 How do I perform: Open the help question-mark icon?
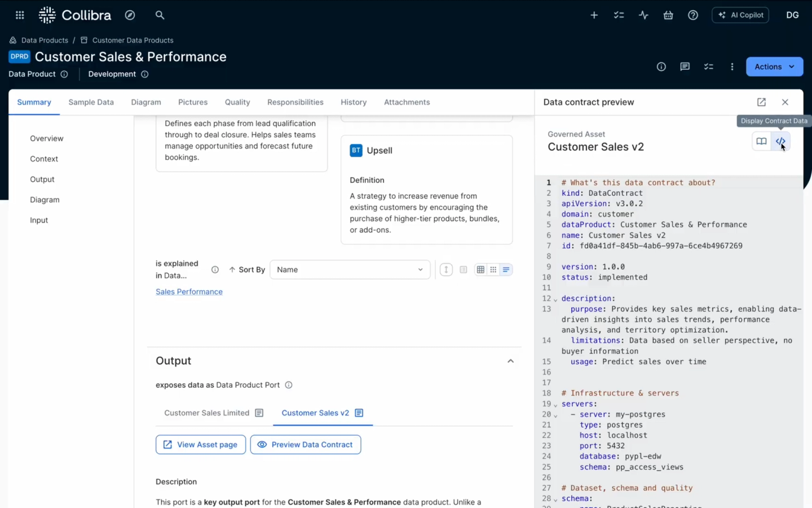(x=693, y=15)
